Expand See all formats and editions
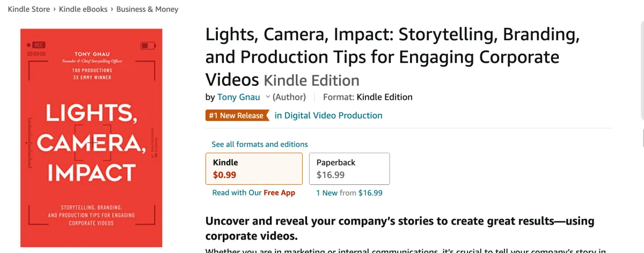This screenshot has height=253, width=644. click(260, 144)
